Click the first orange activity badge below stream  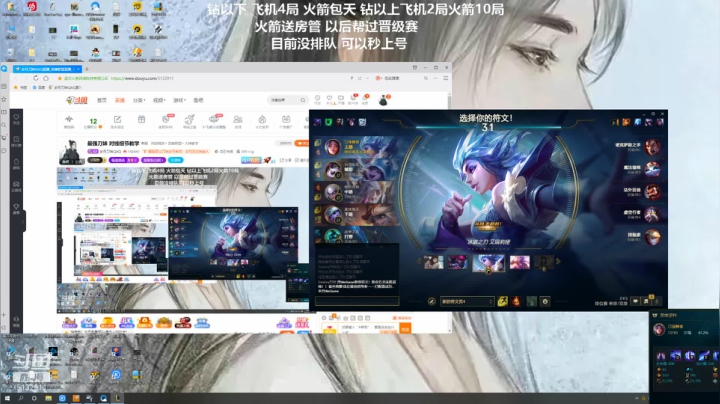(x=69, y=323)
